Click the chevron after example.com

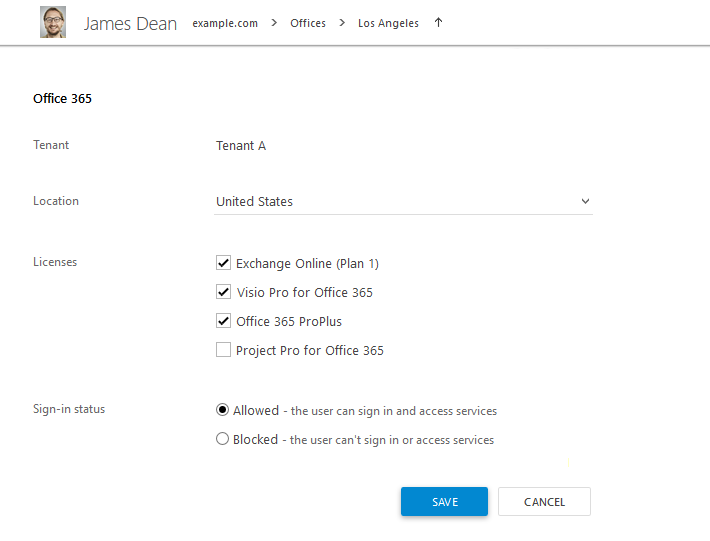pyautogui.click(x=274, y=23)
